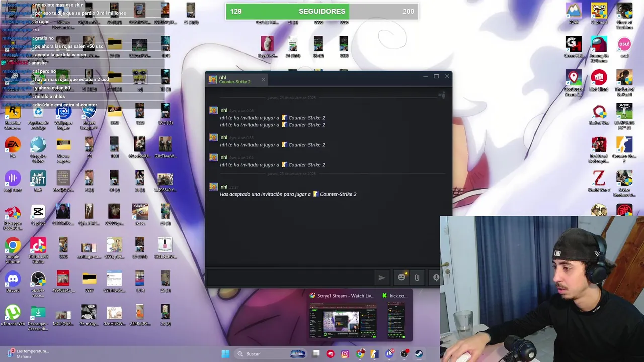This screenshot has width=644, height=362.
Task: Click 'Has aceptado una invitación' message text
Action: (288, 194)
